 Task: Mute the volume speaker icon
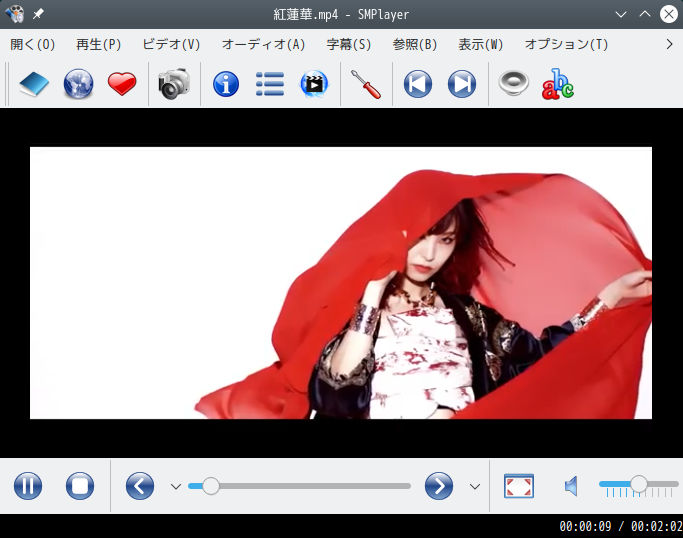[571, 486]
